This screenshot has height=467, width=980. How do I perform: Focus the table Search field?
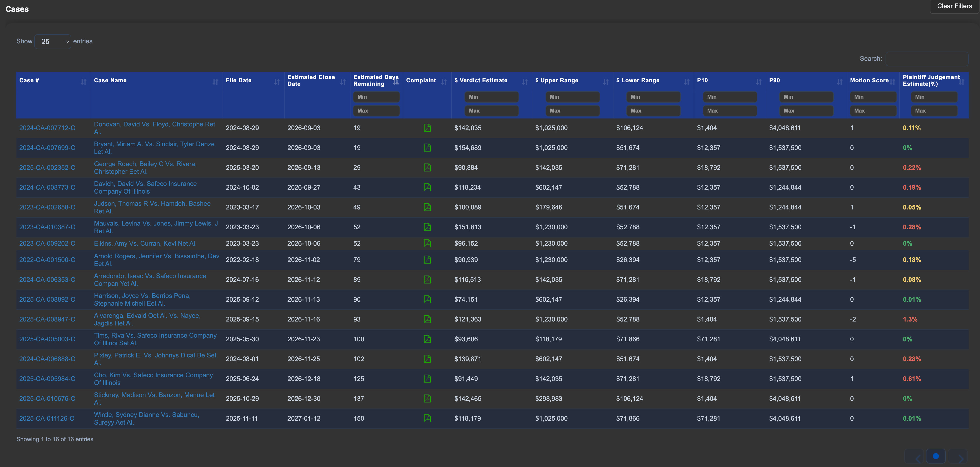click(x=927, y=58)
